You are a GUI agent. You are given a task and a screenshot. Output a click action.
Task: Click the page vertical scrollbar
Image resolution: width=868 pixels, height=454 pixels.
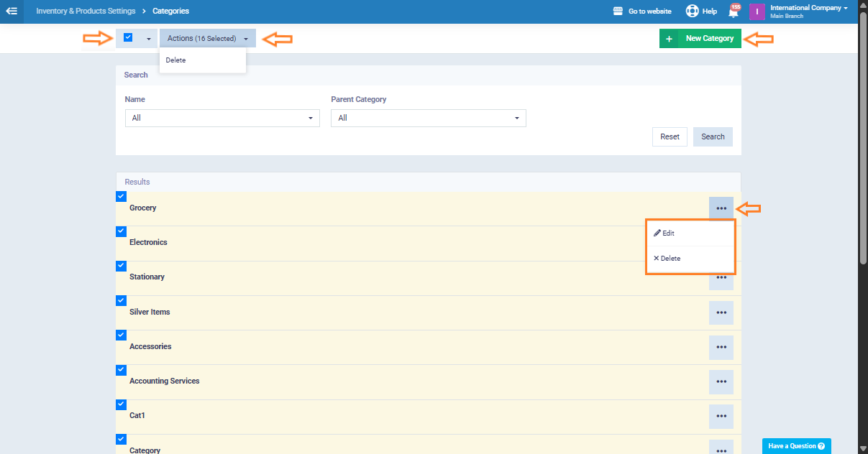[x=862, y=144]
